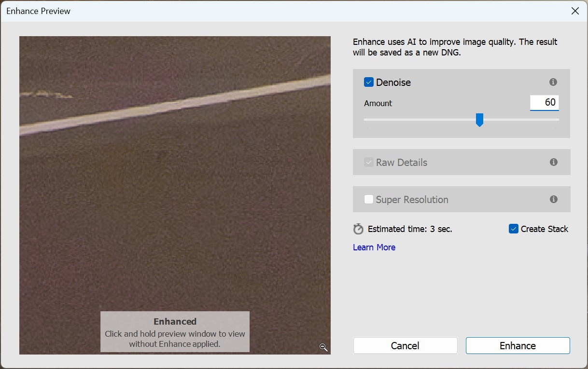The width and height of the screenshot is (588, 369).
Task: Enable the Super Resolution checkbox
Action: (369, 199)
